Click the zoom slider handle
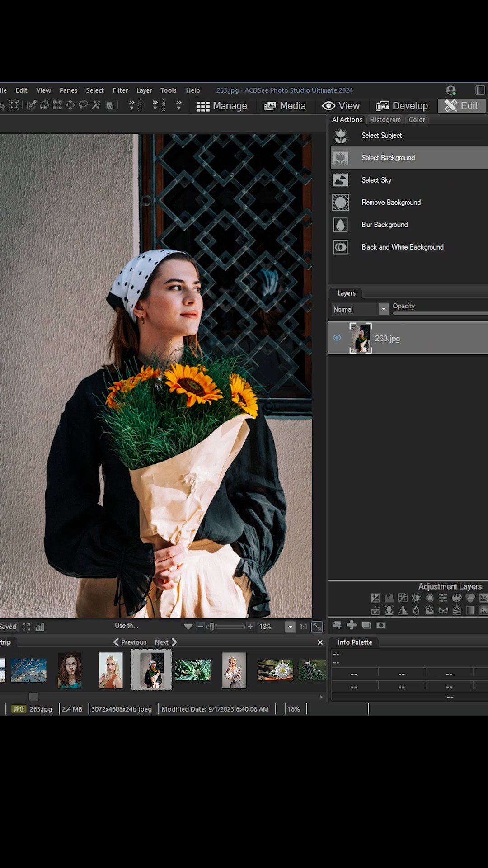The height and width of the screenshot is (868, 488). tap(211, 627)
